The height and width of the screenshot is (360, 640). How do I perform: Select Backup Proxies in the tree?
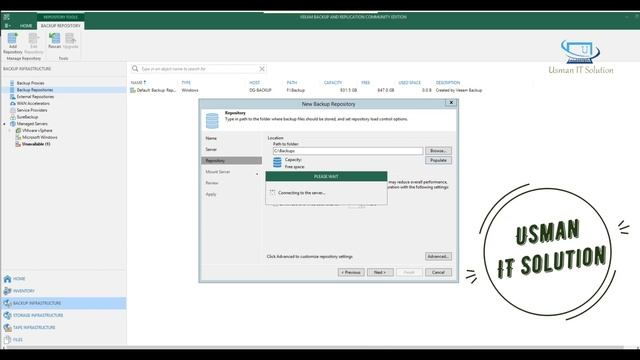coord(30,83)
